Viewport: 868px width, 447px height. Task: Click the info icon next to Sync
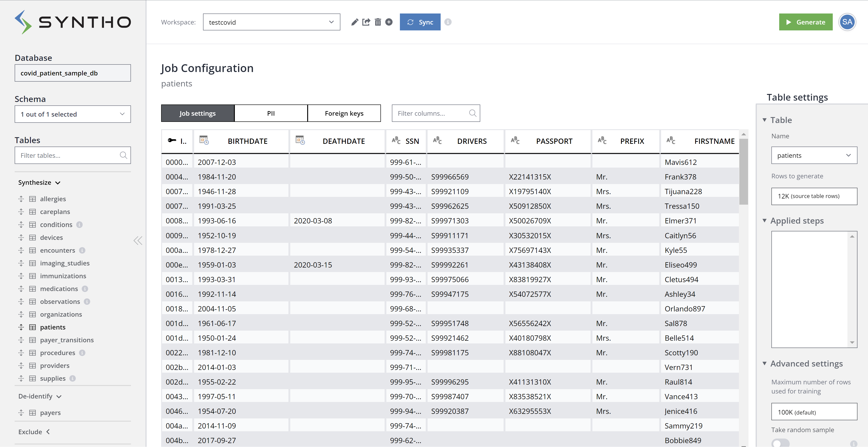pyautogui.click(x=448, y=22)
